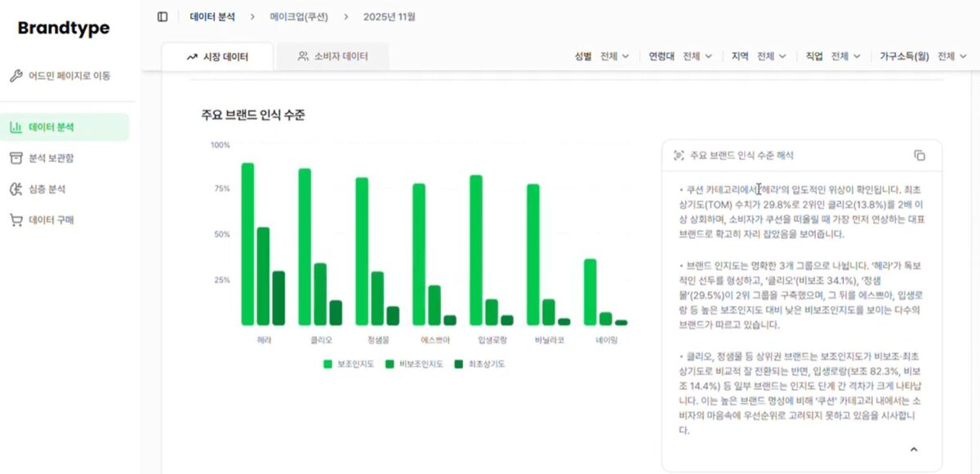
Task: Toggle 최초상기도 legend series
Action: tap(479, 364)
